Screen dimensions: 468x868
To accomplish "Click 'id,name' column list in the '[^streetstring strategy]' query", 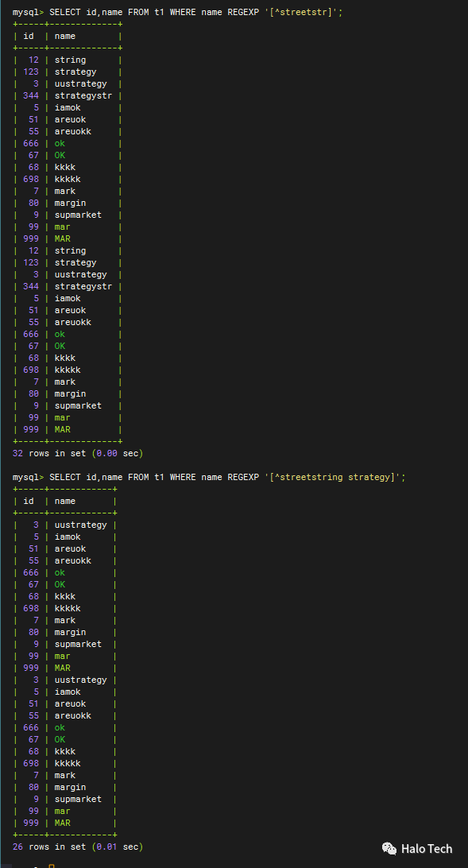I will (105, 477).
